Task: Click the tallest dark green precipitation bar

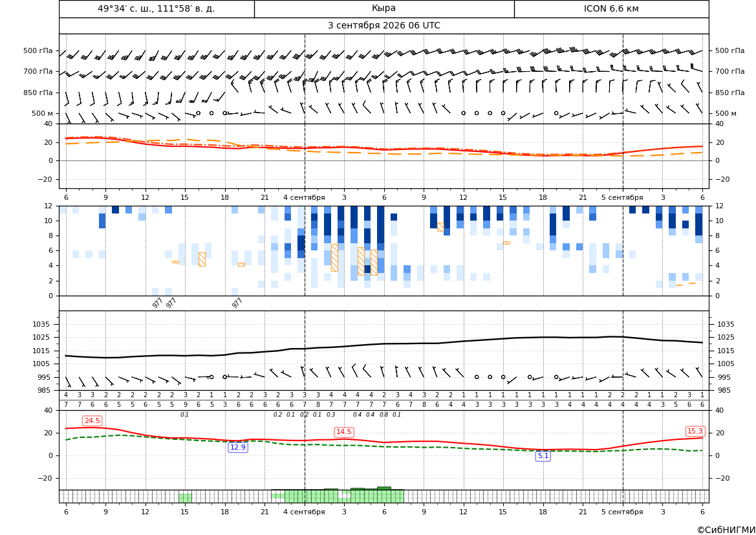Action: tap(383, 488)
